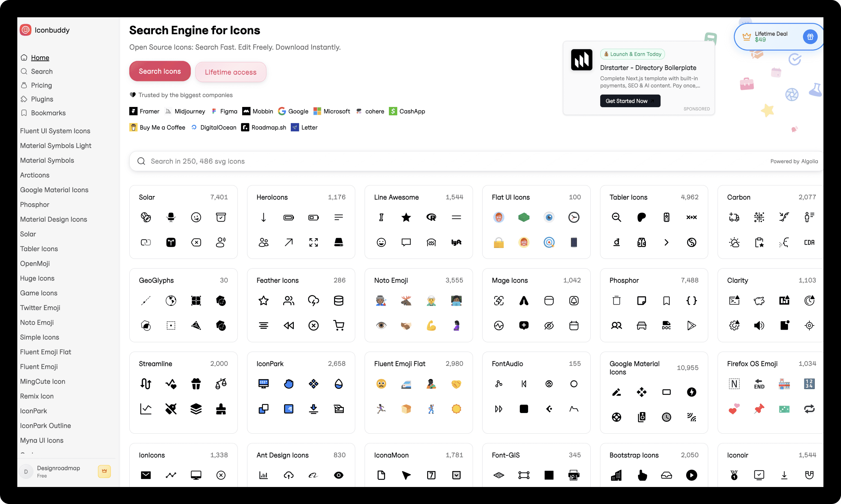The width and height of the screenshot is (841, 504).
Task: Choose the calendar icon in Mage Icons card
Action: click(574, 326)
